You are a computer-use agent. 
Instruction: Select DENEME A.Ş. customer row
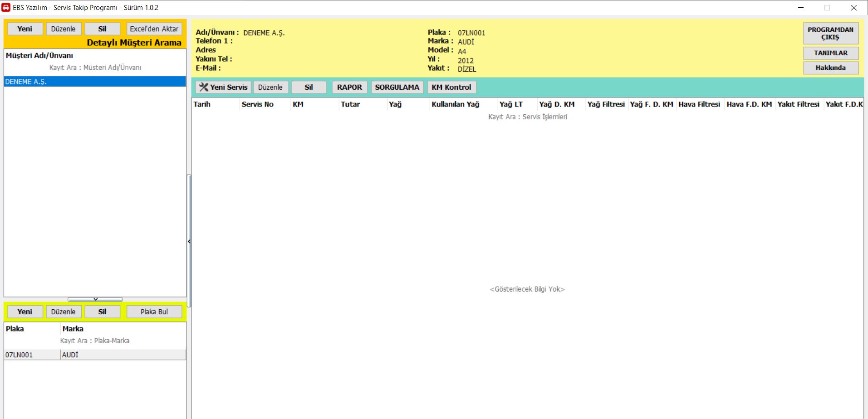click(x=95, y=82)
